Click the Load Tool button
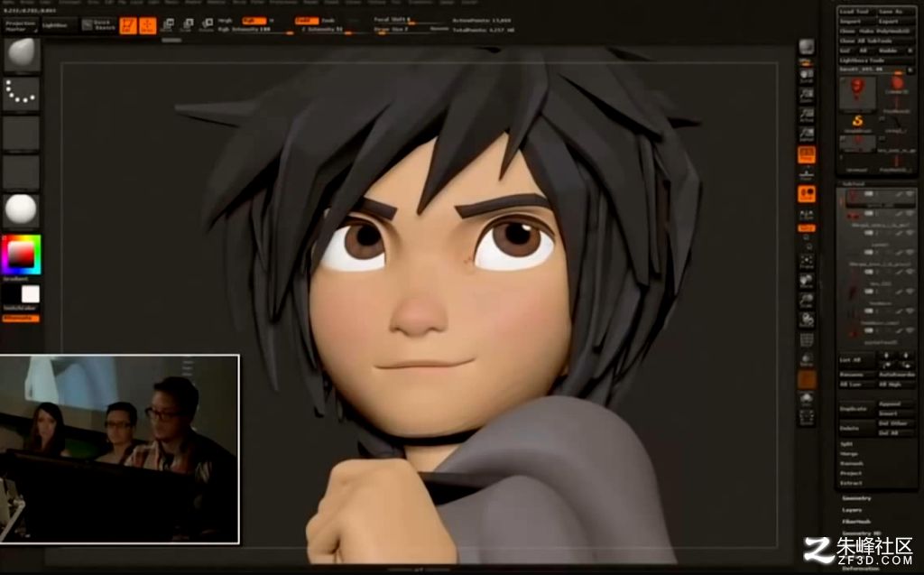Image resolution: width=924 pixels, height=575 pixels. point(855,12)
